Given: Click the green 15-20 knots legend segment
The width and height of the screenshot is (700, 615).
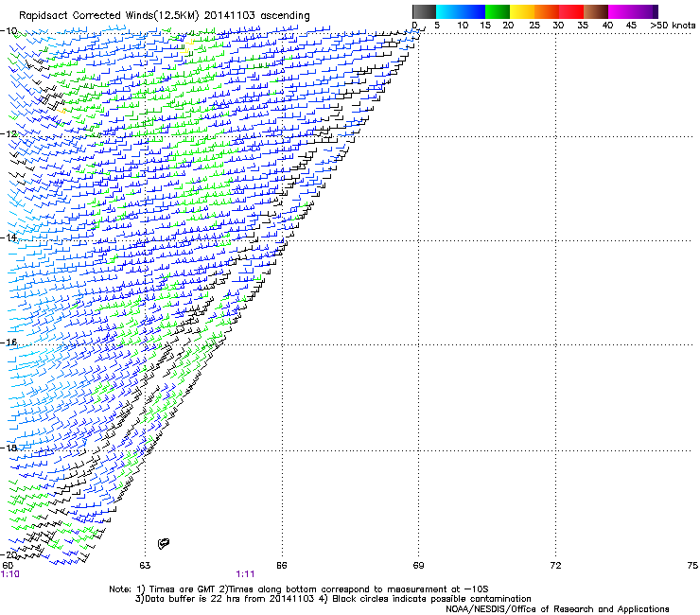Looking at the screenshot, I should (498, 11).
